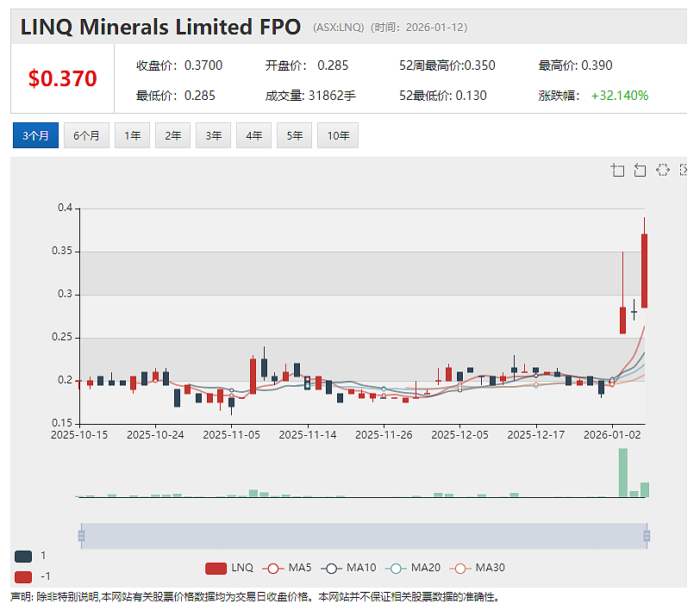Click the 2026-01-02 x-axis date label
This screenshot has width=700, height=610.
612,434
